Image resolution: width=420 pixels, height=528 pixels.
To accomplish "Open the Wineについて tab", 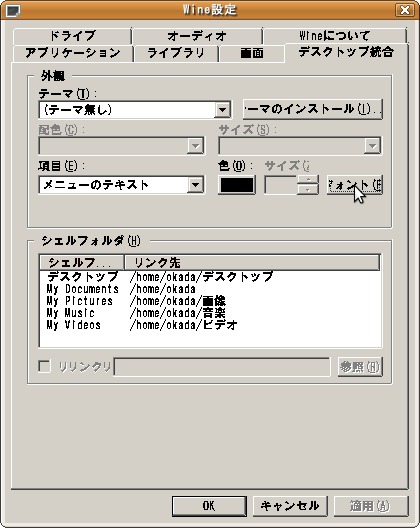I will [335, 36].
